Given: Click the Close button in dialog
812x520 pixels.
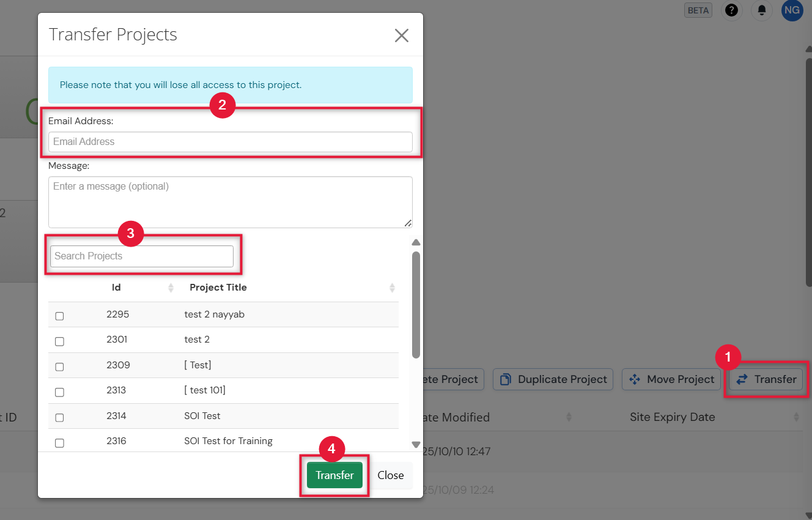Looking at the screenshot, I should click(391, 475).
